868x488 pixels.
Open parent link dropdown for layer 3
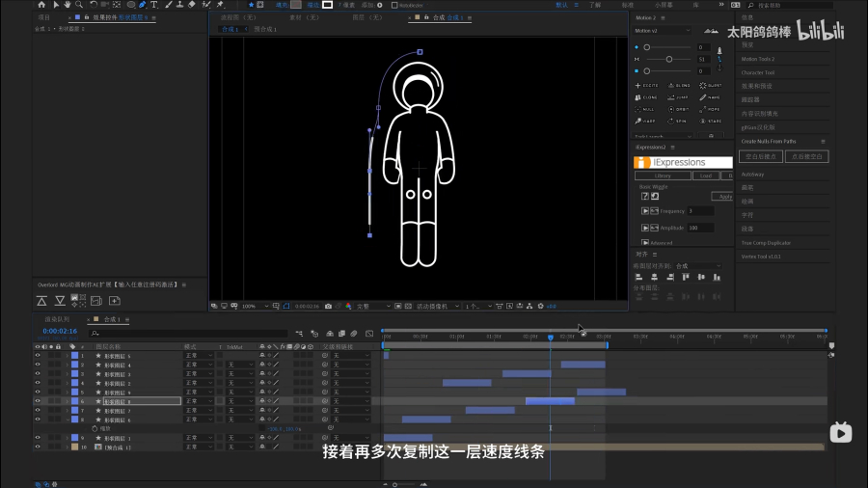351,373
